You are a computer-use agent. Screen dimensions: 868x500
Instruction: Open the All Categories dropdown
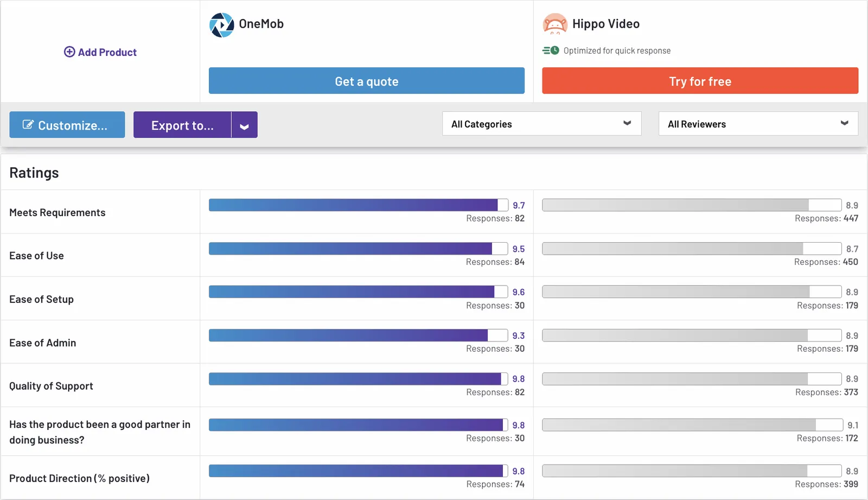pos(541,124)
